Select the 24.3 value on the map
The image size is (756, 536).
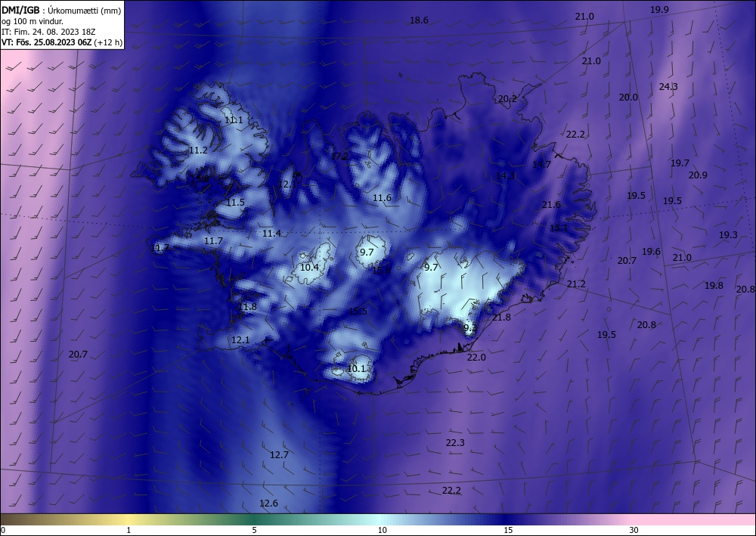(x=668, y=87)
